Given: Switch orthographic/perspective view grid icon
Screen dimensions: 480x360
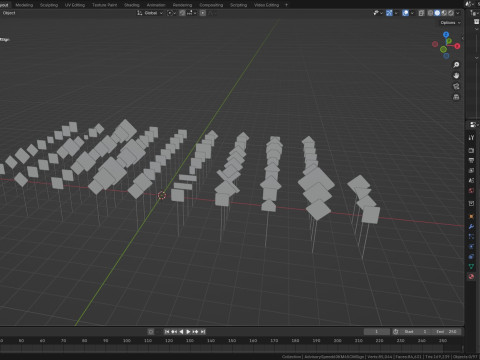Looking at the screenshot, I should point(456,97).
